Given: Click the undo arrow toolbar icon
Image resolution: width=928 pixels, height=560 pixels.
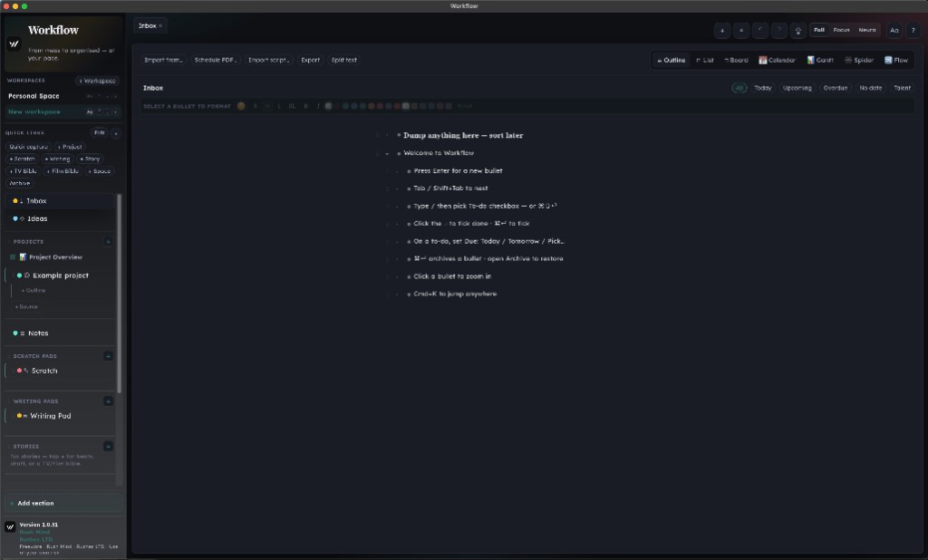Looking at the screenshot, I should 760,30.
